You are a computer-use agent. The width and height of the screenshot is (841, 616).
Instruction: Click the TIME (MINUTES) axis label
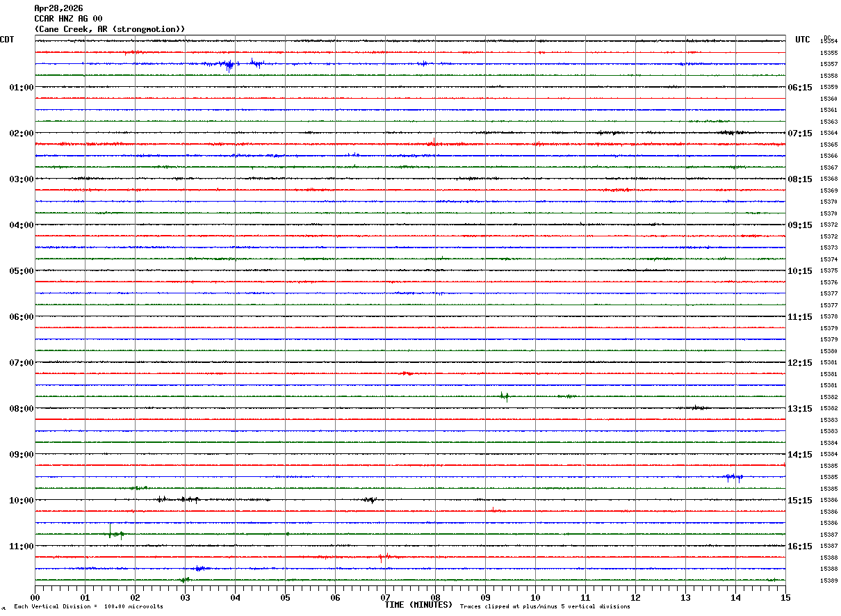418,605
